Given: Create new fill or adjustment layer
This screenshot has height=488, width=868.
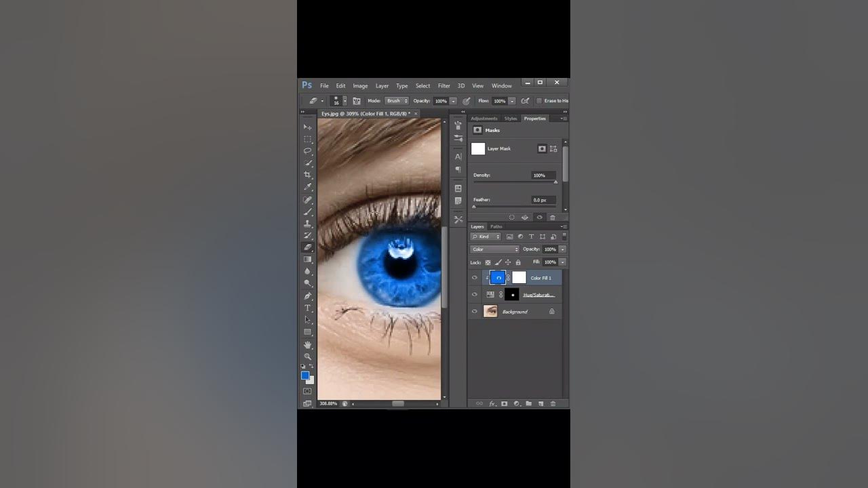Looking at the screenshot, I should pyautogui.click(x=516, y=403).
